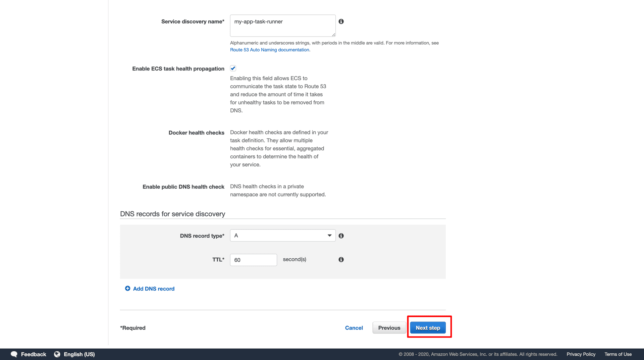Click the plus icon beside Add DNS record

point(127,289)
